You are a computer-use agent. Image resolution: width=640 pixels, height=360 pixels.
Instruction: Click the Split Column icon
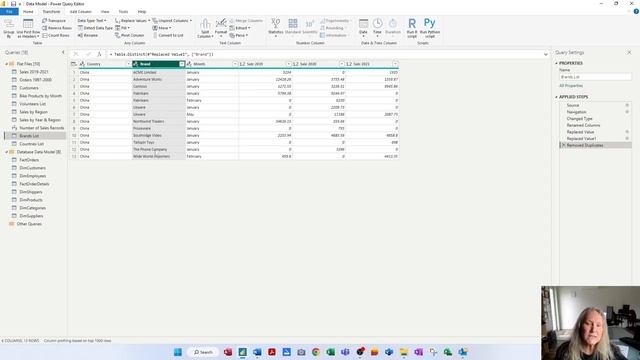point(205,28)
